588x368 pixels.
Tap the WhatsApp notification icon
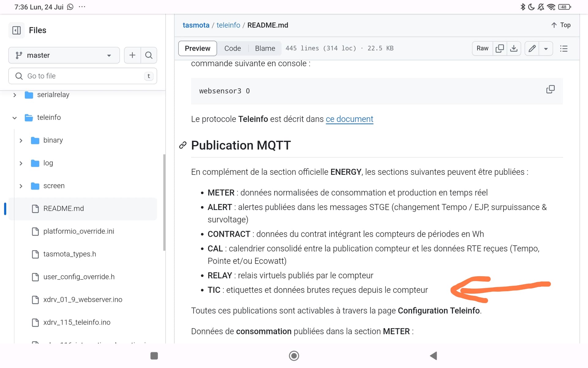pyautogui.click(x=70, y=7)
